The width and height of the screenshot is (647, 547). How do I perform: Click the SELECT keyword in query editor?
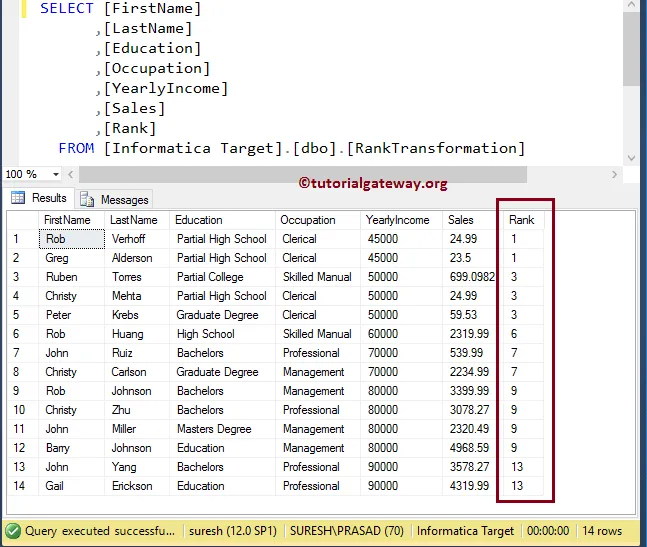point(67,8)
